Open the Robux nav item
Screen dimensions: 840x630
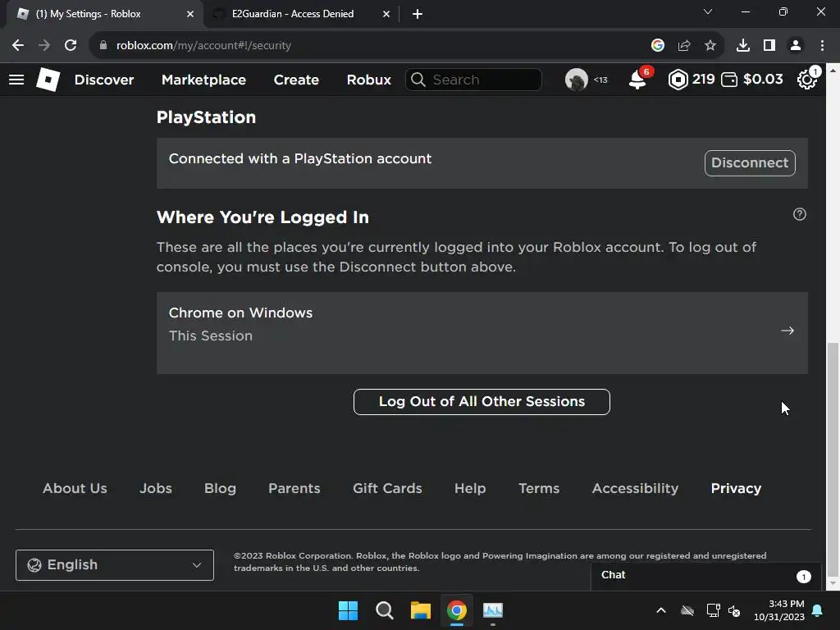pyautogui.click(x=368, y=80)
